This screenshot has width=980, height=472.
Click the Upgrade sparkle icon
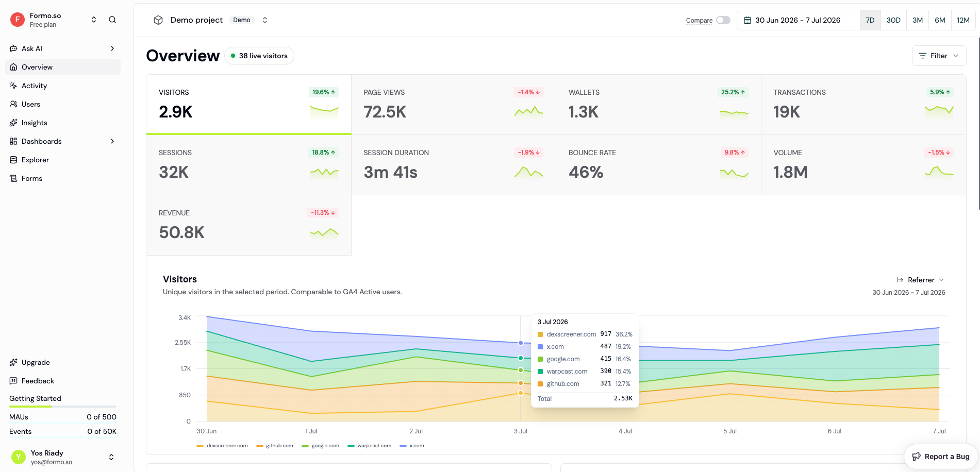coord(13,362)
